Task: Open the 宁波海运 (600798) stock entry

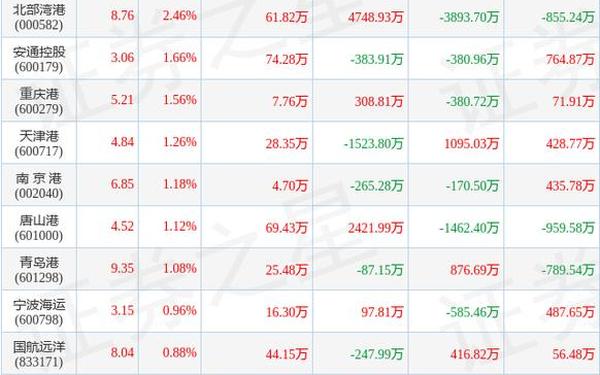Action: pyautogui.click(x=39, y=312)
